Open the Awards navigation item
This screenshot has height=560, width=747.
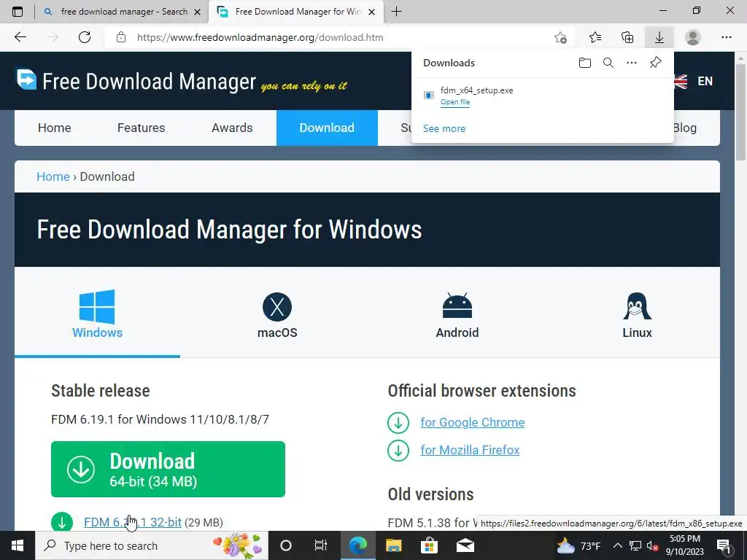coord(232,128)
